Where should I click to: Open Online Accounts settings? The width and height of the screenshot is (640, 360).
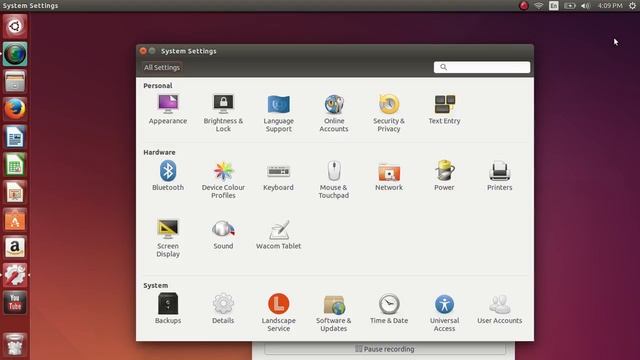point(334,113)
